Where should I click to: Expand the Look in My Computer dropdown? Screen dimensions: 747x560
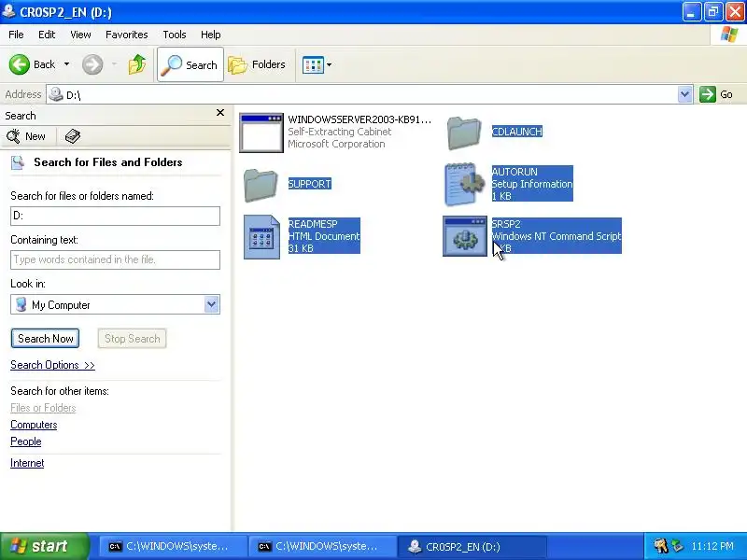pos(212,304)
